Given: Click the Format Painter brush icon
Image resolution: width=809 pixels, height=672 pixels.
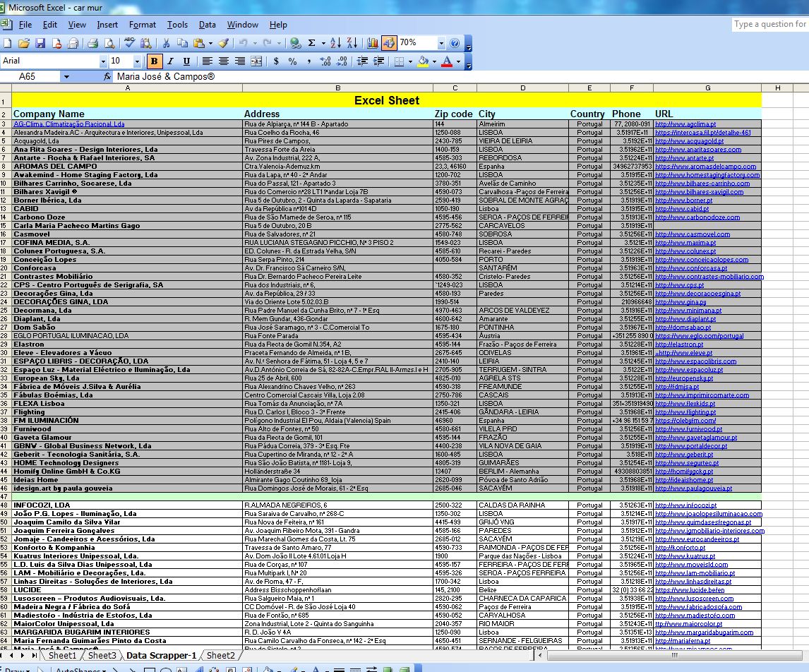Looking at the screenshot, I should 223,44.
